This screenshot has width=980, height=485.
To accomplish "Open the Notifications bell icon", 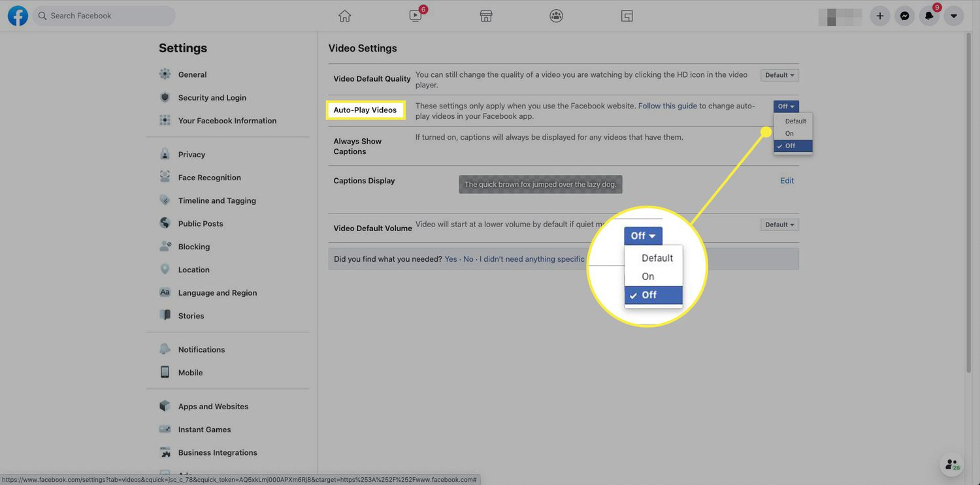I will (929, 16).
